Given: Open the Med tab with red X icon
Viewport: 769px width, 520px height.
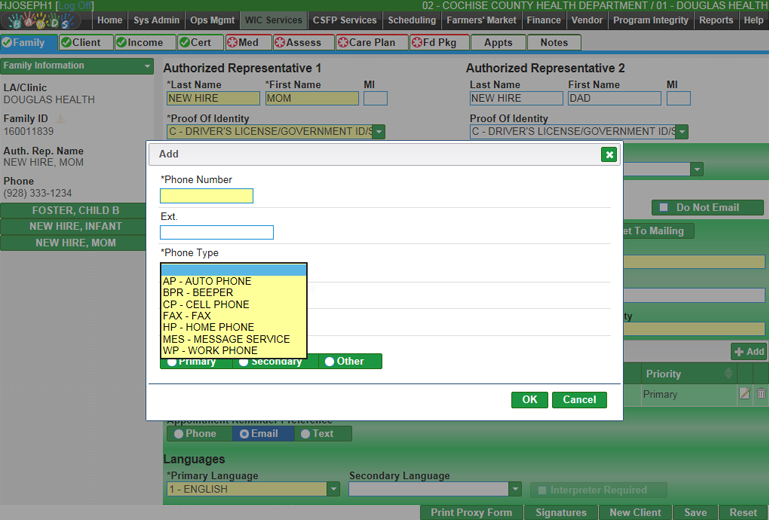Looking at the screenshot, I should (245, 43).
